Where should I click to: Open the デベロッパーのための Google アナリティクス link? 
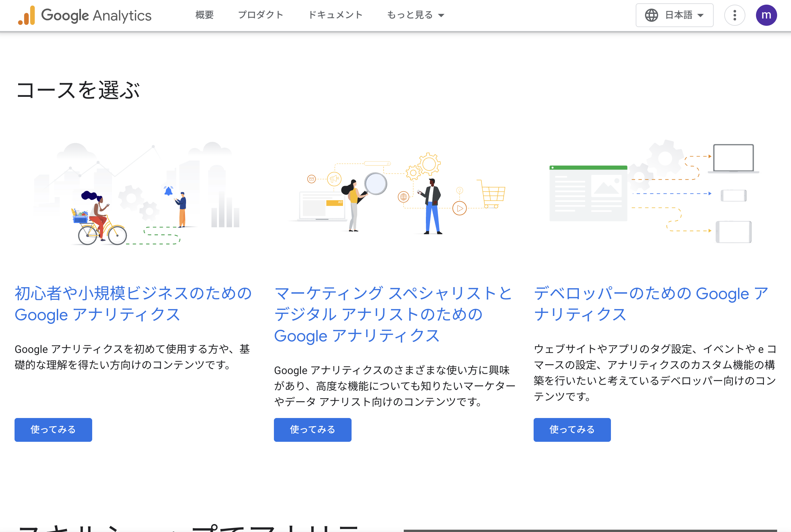(x=651, y=304)
